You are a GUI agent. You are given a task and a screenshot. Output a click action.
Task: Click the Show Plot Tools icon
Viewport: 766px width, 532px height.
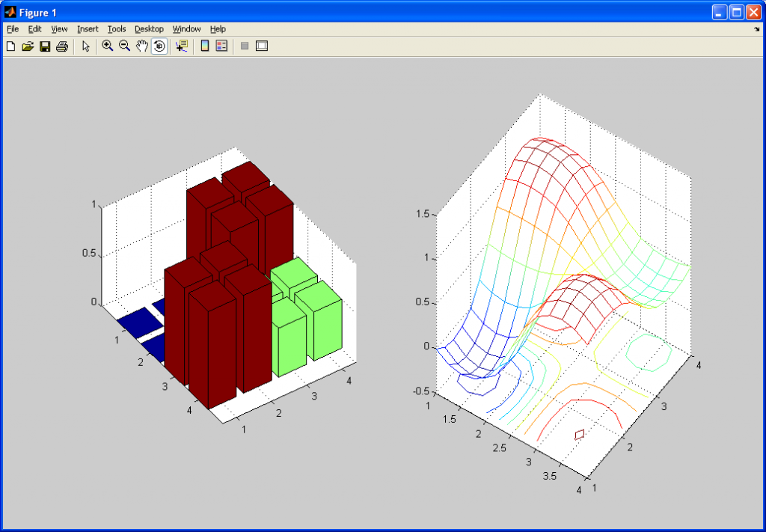(x=260, y=46)
